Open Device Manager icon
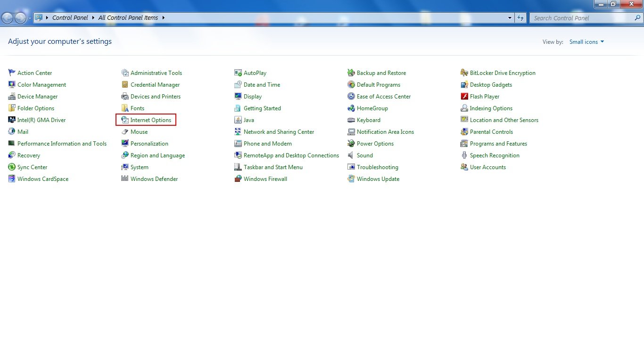The width and height of the screenshot is (644, 343). [12, 96]
